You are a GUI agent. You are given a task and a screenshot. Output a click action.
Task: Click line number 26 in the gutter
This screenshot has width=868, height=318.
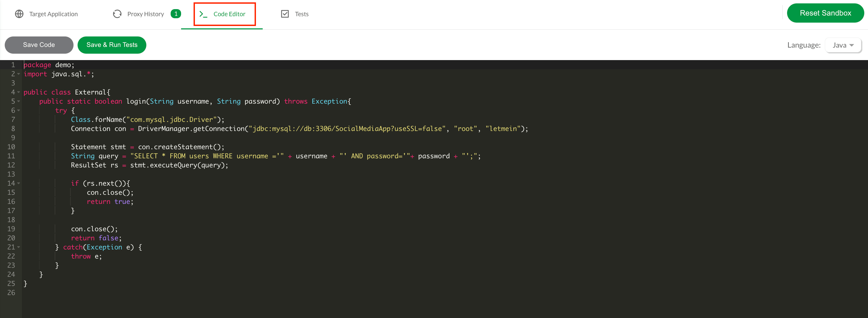coord(11,293)
